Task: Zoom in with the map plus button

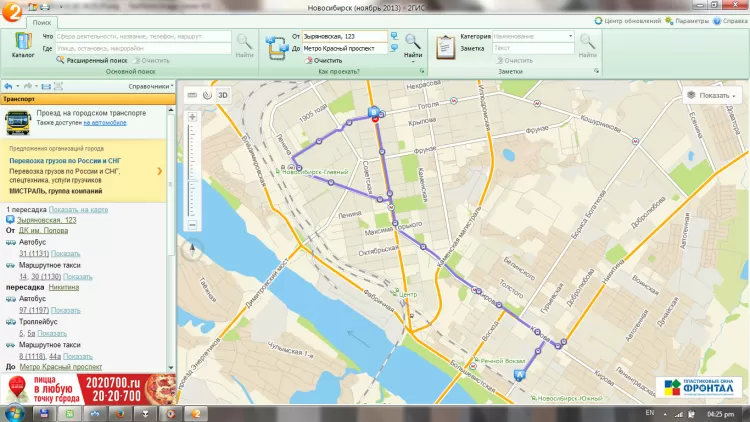Action: click(x=192, y=117)
